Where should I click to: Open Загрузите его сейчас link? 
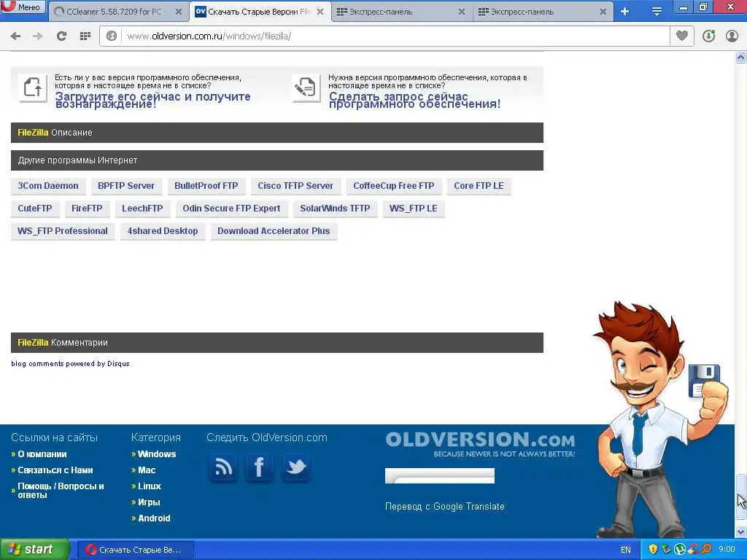click(153, 100)
